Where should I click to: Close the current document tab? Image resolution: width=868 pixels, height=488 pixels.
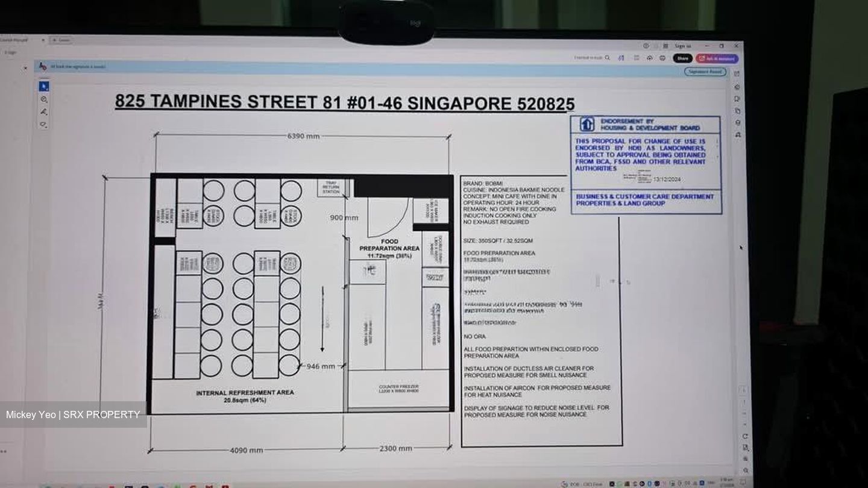pos(43,40)
